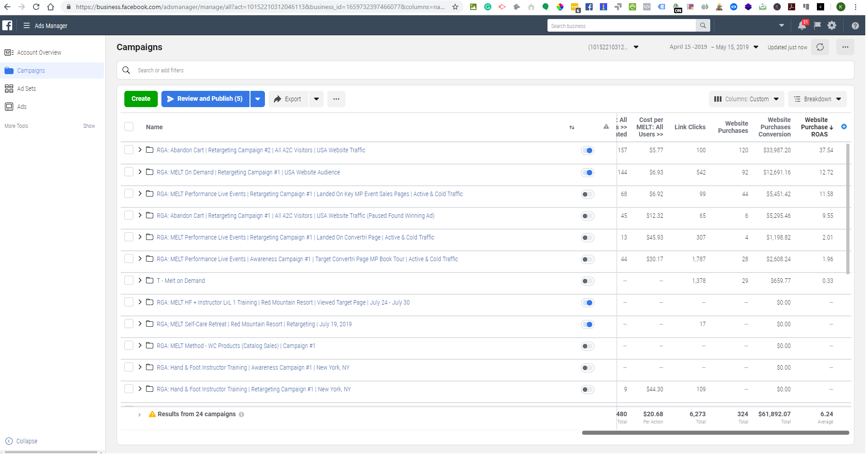Click the Account Overview sidebar icon

9,52
